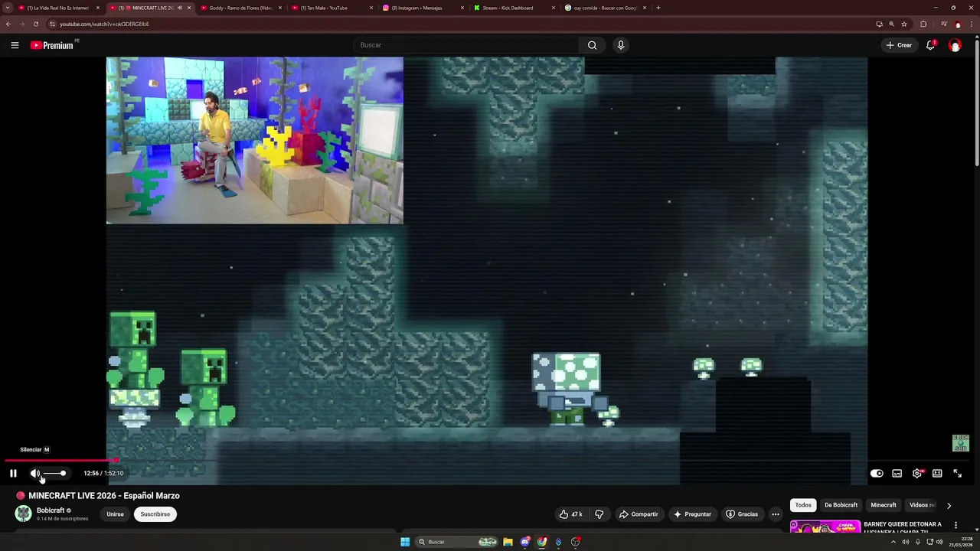Open the taskbar clock and date
This screenshot has width=980, height=551.
961,542
